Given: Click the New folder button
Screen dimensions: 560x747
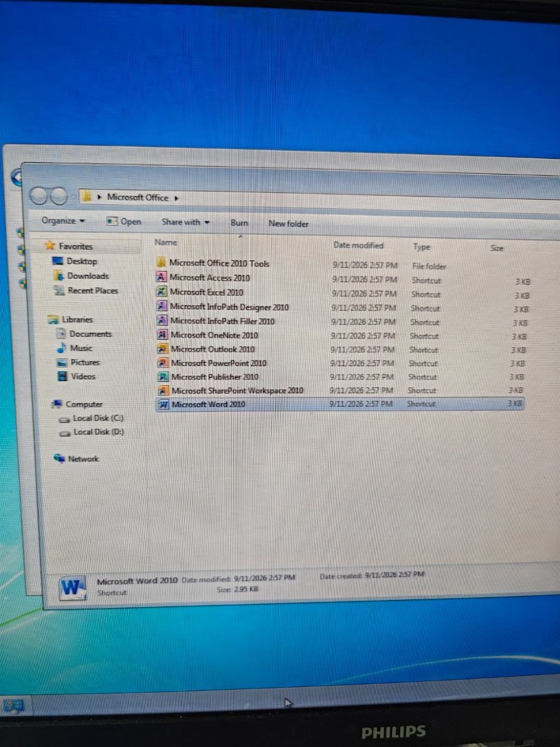Looking at the screenshot, I should 288,224.
